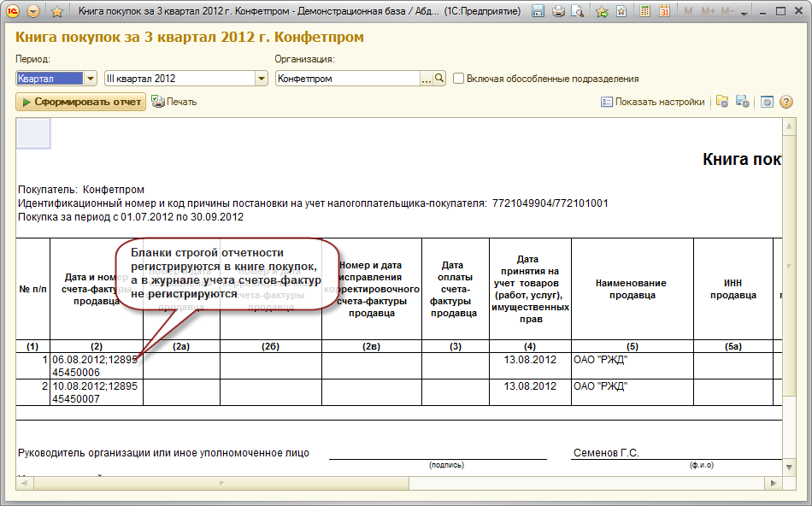Click the magnifier open icon for Организация
This screenshot has width=812, height=506.
coord(439,79)
